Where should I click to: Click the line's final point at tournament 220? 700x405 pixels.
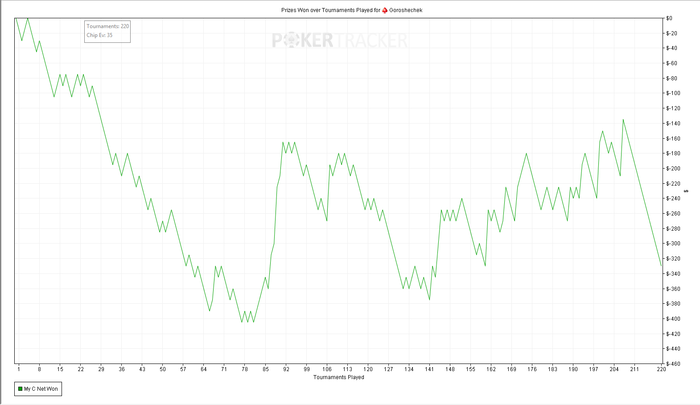(x=661, y=266)
